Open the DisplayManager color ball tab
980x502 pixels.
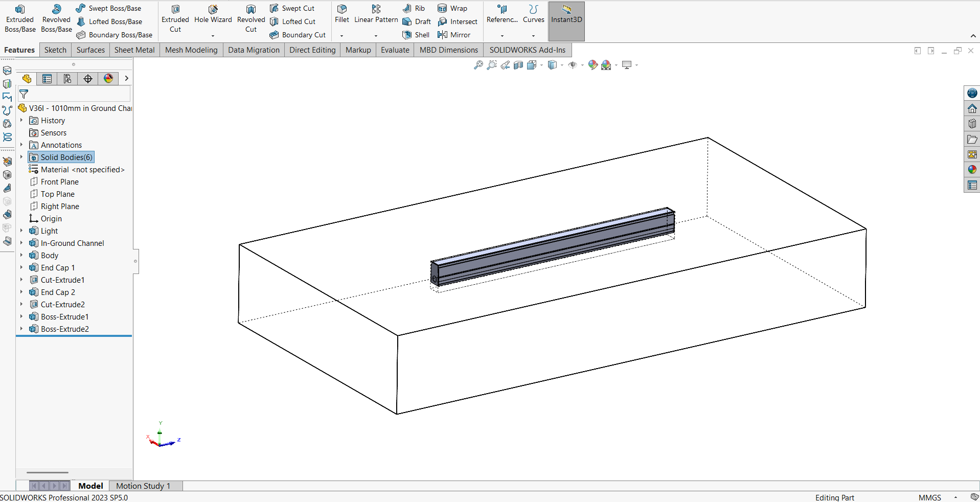click(x=108, y=79)
